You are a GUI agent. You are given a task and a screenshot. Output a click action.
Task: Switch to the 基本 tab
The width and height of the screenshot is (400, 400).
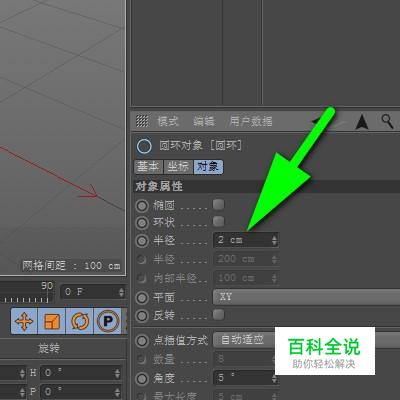148,167
